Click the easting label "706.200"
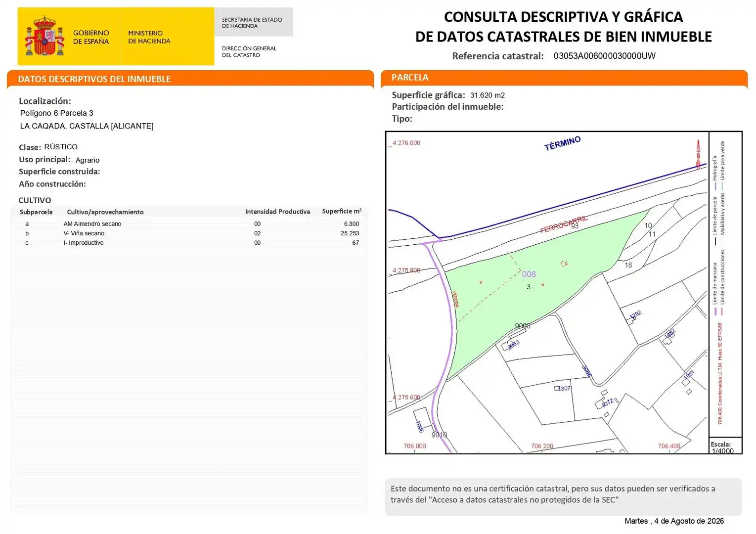 coord(542,446)
